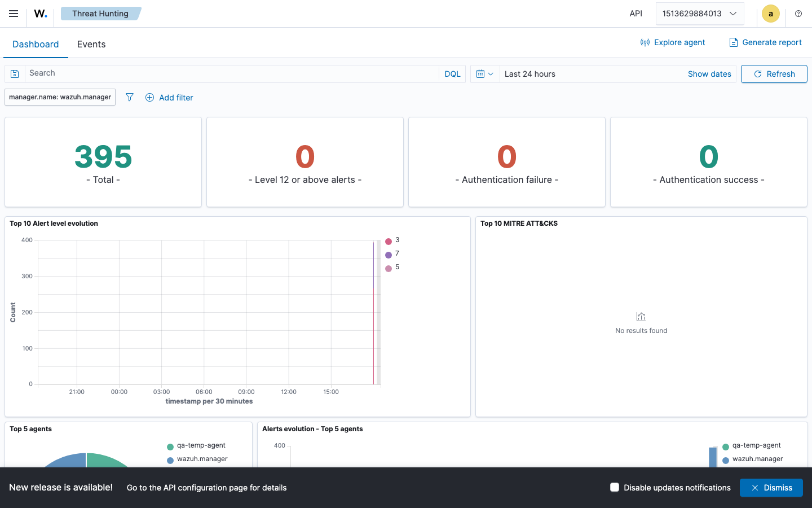Image resolution: width=812 pixels, height=508 pixels.
Task: Add a new filter
Action: coord(169,98)
